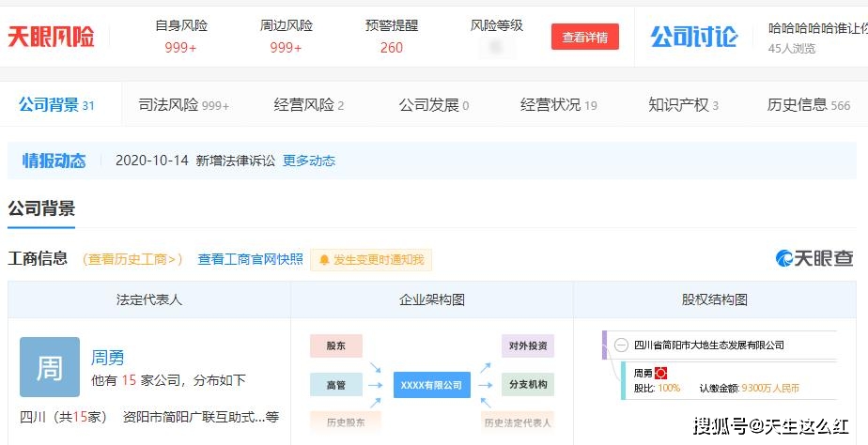
Task: Select the 分支机构 node
Action: click(528, 385)
